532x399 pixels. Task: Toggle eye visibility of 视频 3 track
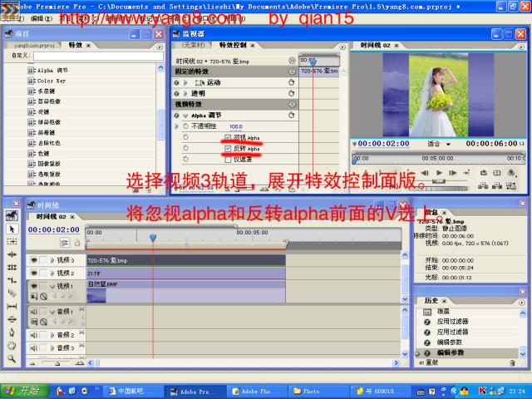tap(34, 260)
